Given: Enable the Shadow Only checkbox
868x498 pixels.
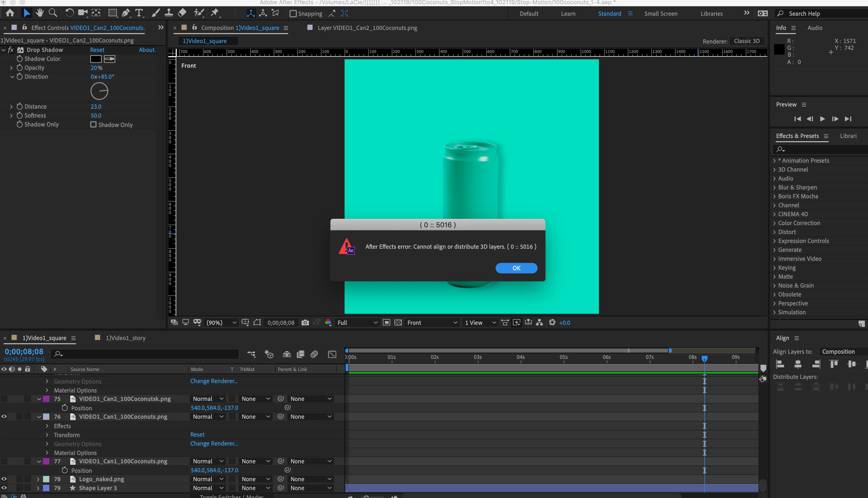Looking at the screenshot, I should (x=93, y=124).
